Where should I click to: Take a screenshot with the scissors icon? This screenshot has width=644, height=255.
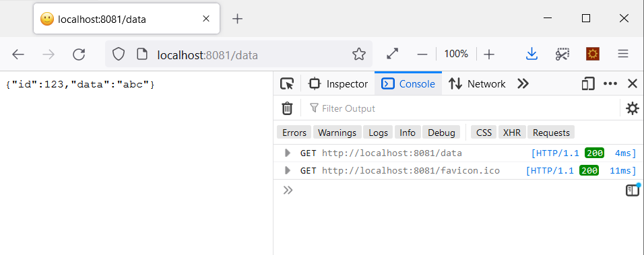coord(562,54)
